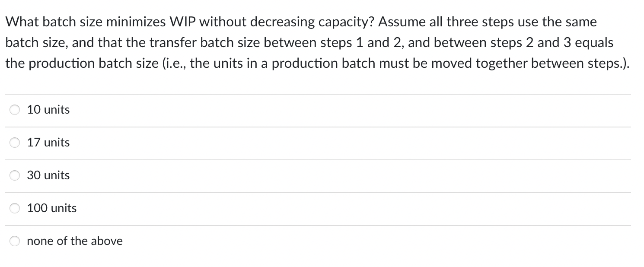Select the 30 units radio button
644x267 pixels.
14,175
